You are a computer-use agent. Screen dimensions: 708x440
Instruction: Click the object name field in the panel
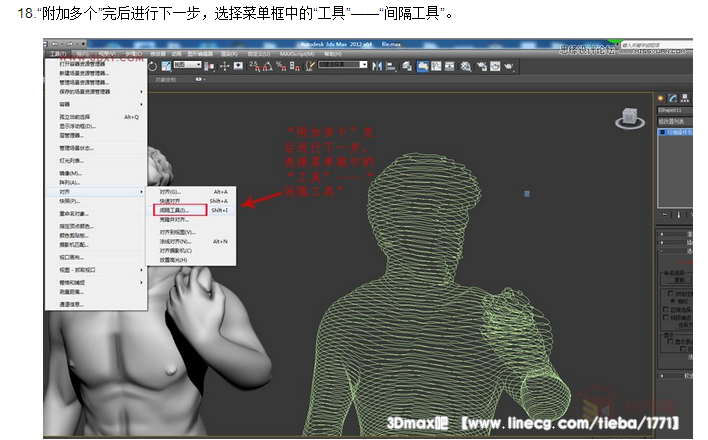(x=674, y=108)
